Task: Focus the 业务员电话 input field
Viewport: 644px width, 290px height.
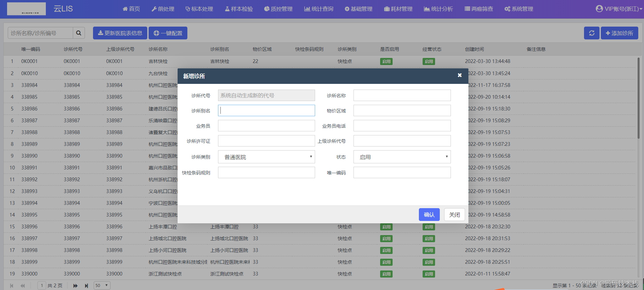Action: coord(402,126)
